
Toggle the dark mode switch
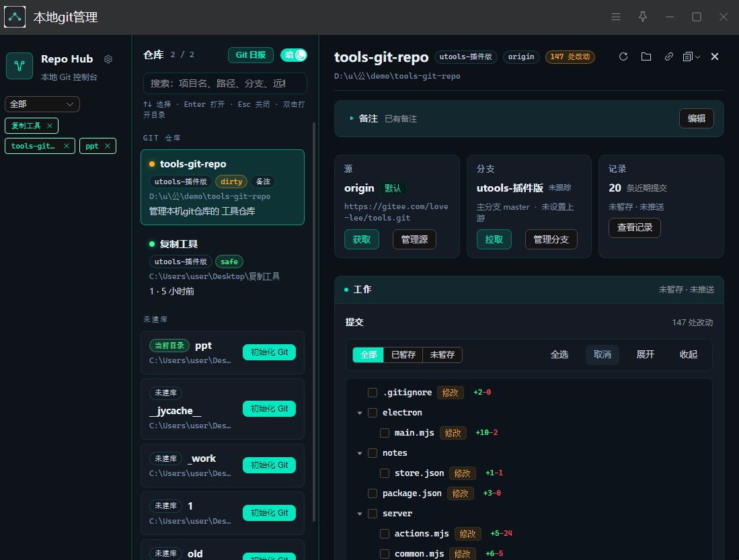coord(294,55)
